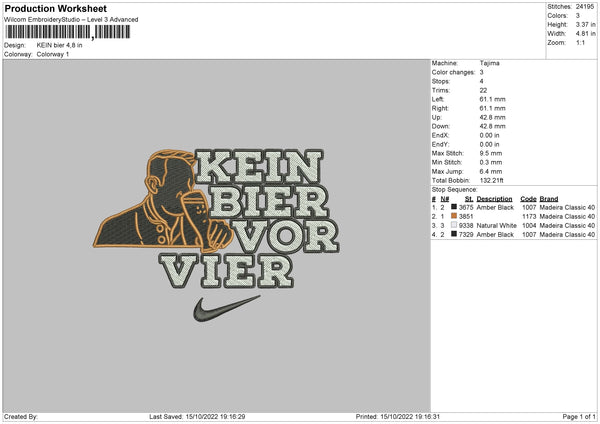Image resolution: width=600 pixels, height=424 pixels.
Task: Click the orange swatch in row 3851
Action: pos(454,216)
